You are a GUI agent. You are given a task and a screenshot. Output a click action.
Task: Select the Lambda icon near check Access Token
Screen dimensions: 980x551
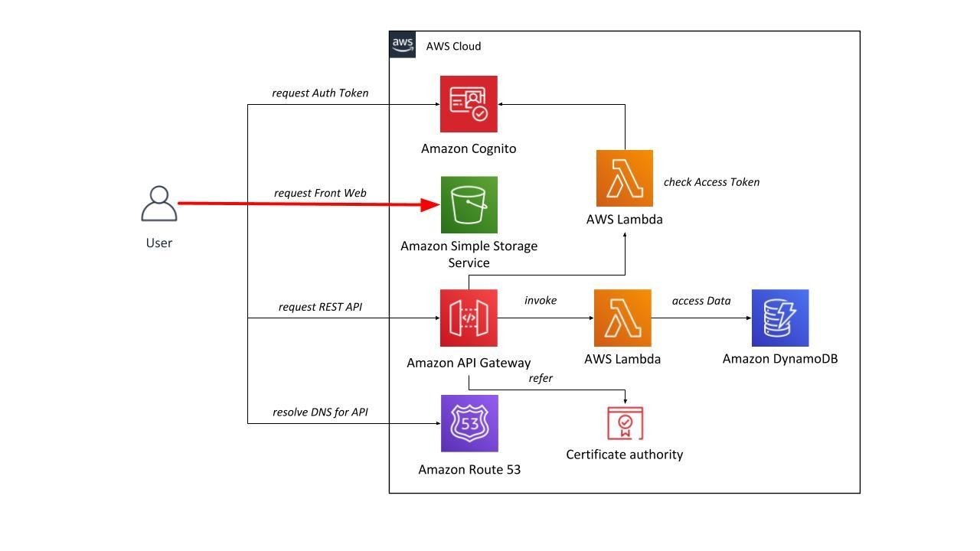click(625, 178)
